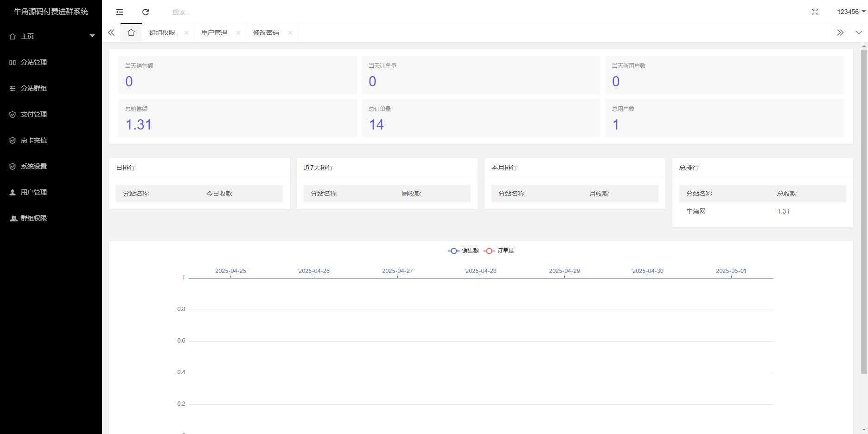Click the user icon beside sidebar 用户管理
Viewport: 868px width, 434px height.
[13, 192]
